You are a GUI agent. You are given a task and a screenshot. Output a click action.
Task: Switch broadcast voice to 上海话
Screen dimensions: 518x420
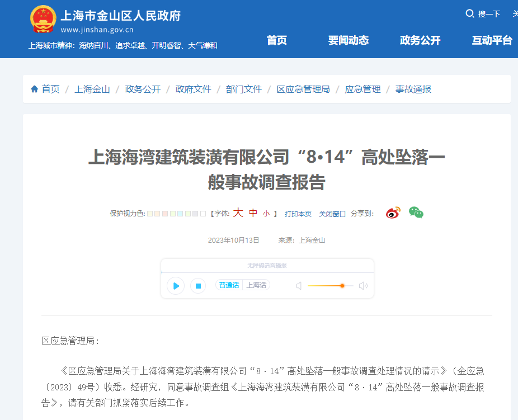(256, 285)
